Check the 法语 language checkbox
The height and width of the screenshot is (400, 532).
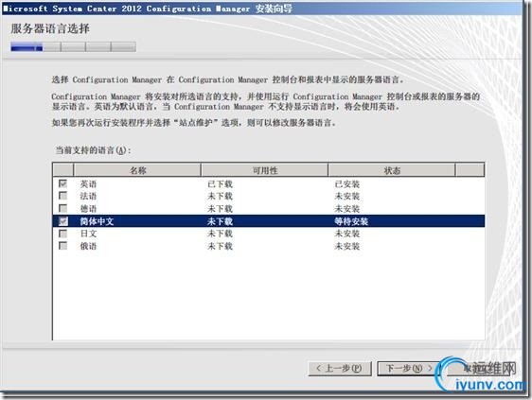[62, 196]
